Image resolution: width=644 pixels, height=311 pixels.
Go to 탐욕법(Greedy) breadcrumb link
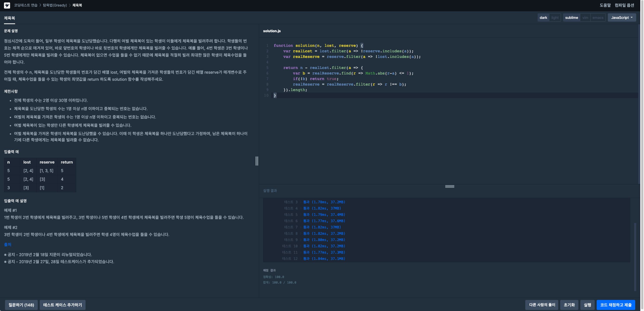tap(55, 5)
